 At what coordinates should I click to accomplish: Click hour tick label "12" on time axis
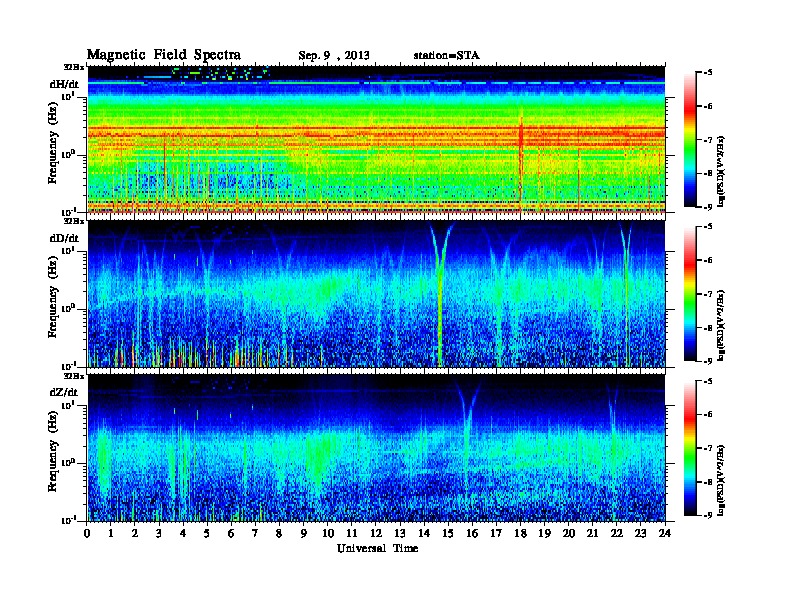pos(376,533)
